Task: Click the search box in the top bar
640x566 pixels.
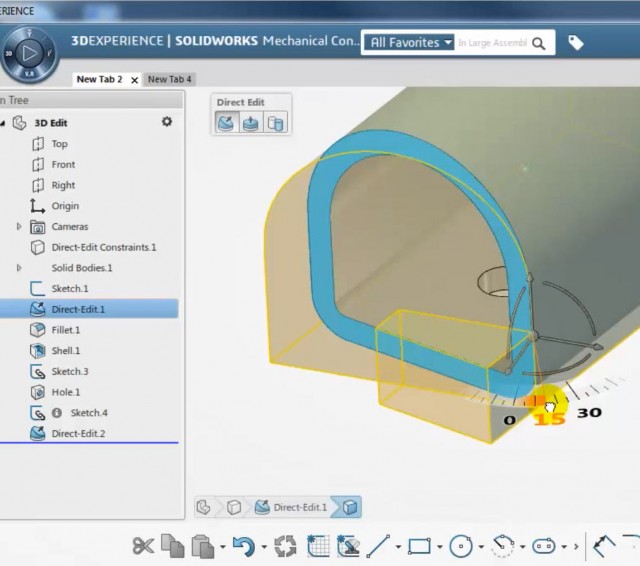Action: [x=492, y=42]
